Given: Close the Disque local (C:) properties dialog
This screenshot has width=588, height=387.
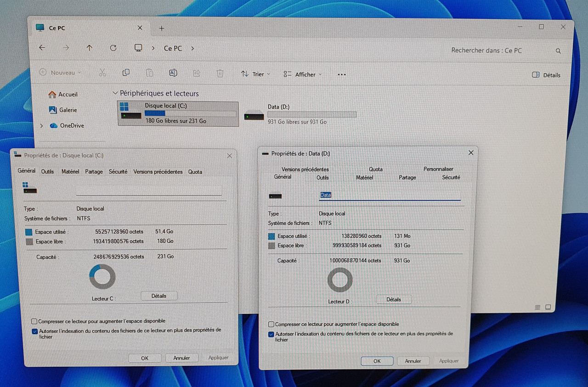Looking at the screenshot, I should (x=229, y=156).
